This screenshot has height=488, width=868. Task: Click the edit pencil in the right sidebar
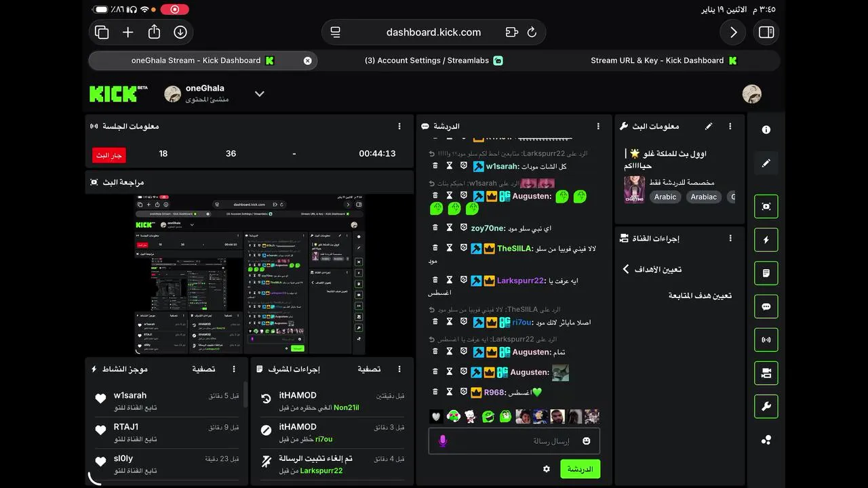[x=766, y=163]
